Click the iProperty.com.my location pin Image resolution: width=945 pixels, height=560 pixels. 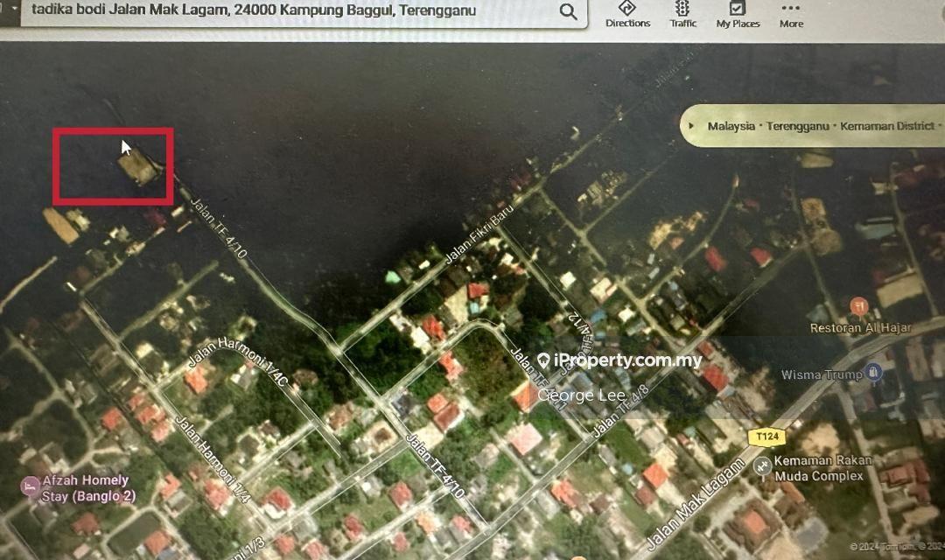click(543, 360)
